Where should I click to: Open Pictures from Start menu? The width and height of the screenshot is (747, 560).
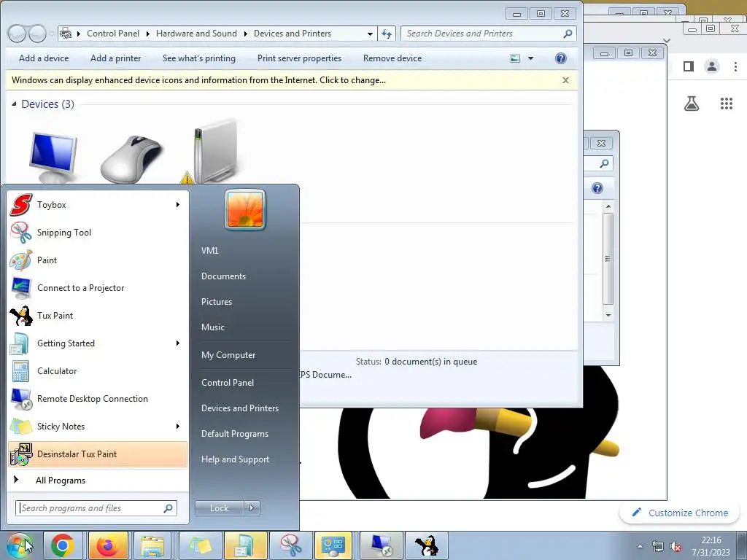coord(216,302)
